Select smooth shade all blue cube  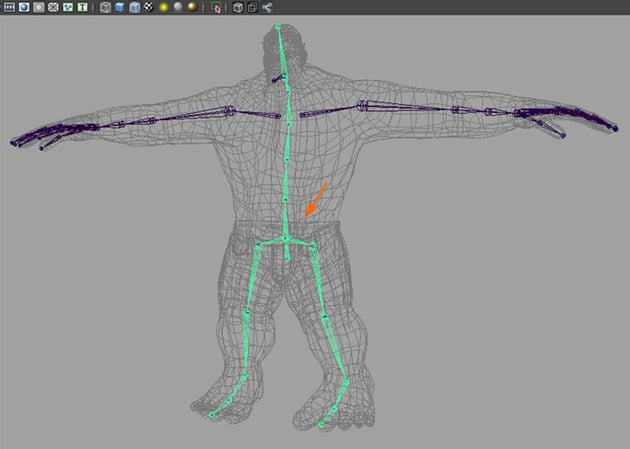(x=119, y=7)
